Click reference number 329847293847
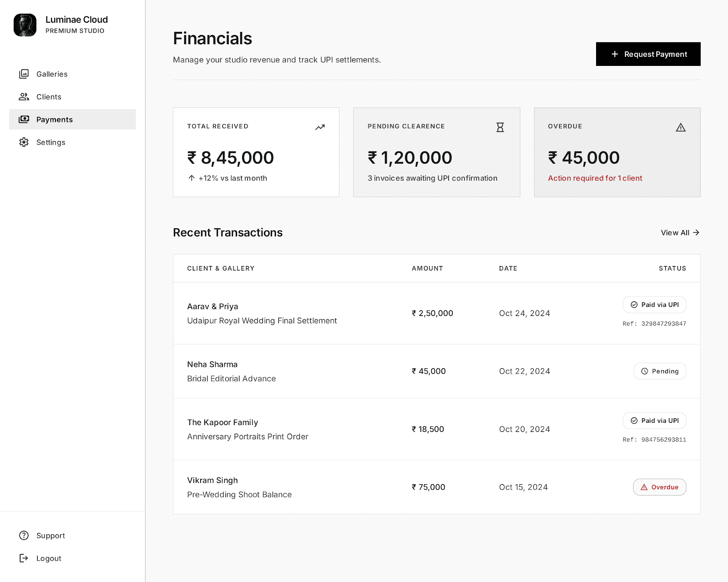The height and width of the screenshot is (582, 728). click(664, 324)
